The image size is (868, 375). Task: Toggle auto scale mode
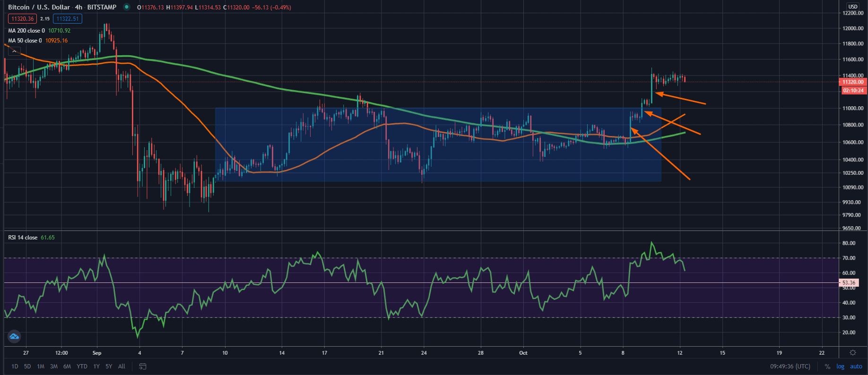tap(856, 366)
